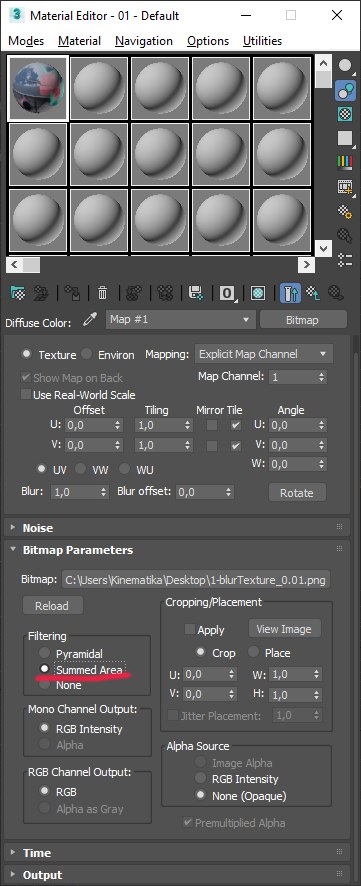Enable the Use Real-World Scale checkbox
Viewport: 361px width, 886px height.
(26, 394)
